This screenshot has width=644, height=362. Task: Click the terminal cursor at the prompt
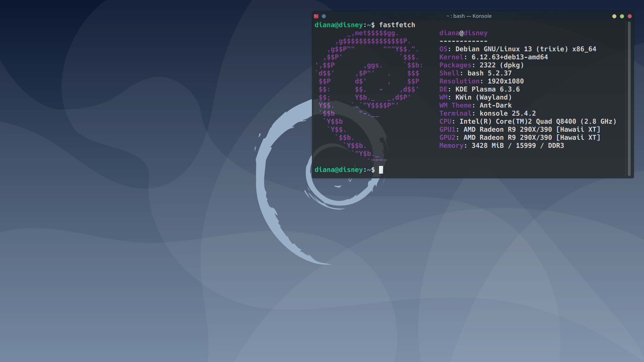[381, 170]
